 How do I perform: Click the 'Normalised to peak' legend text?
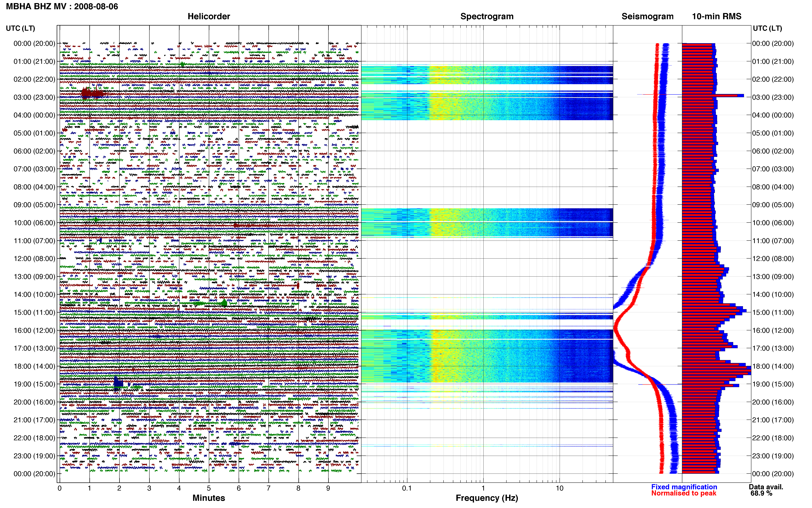tap(684, 493)
